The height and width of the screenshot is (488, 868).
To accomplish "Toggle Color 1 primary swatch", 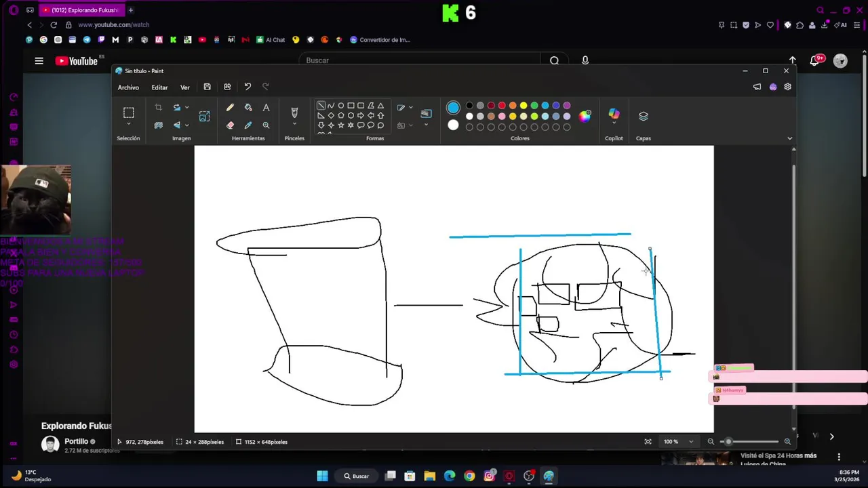I will [x=453, y=108].
